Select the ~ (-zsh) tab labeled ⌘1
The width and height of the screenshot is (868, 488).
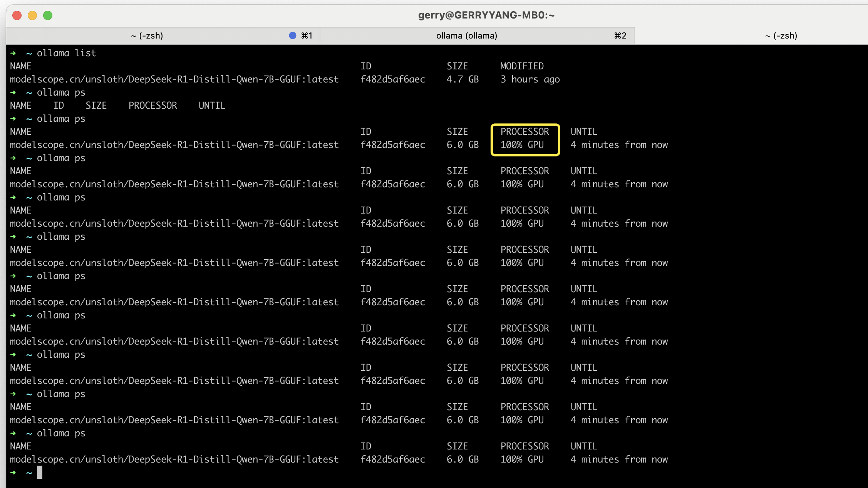click(163, 36)
